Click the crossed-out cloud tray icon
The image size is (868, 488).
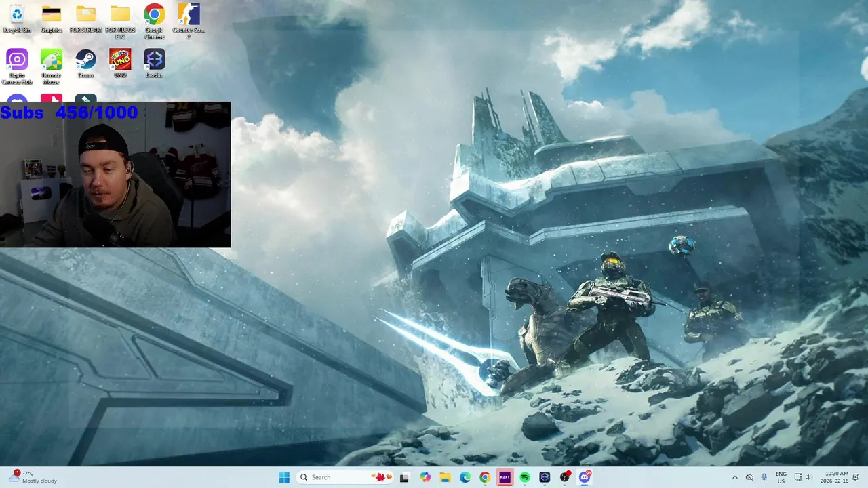(x=749, y=477)
